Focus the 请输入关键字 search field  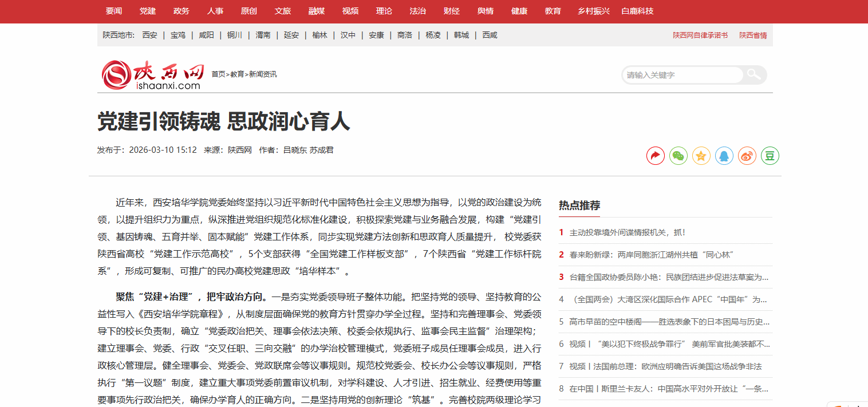pos(682,75)
